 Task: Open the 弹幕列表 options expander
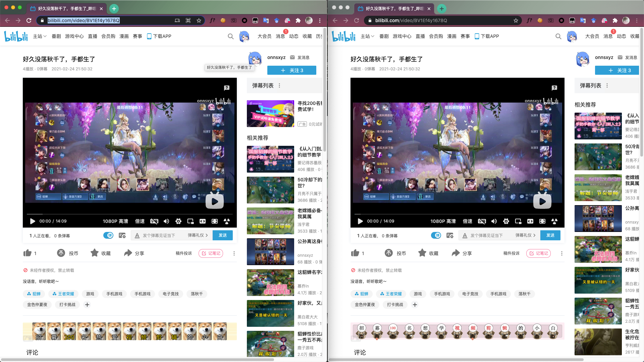(x=280, y=85)
